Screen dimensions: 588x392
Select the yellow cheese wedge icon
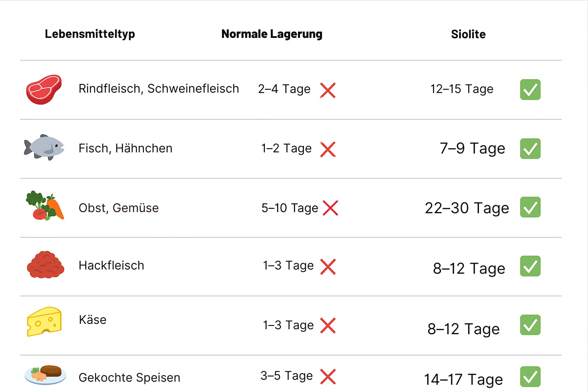point(44,322)
